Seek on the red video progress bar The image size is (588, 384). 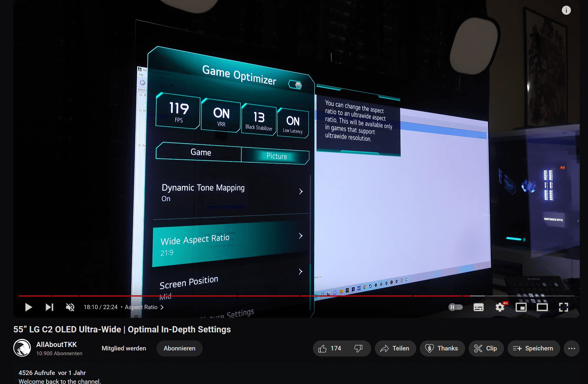click(x=296, y=296)
